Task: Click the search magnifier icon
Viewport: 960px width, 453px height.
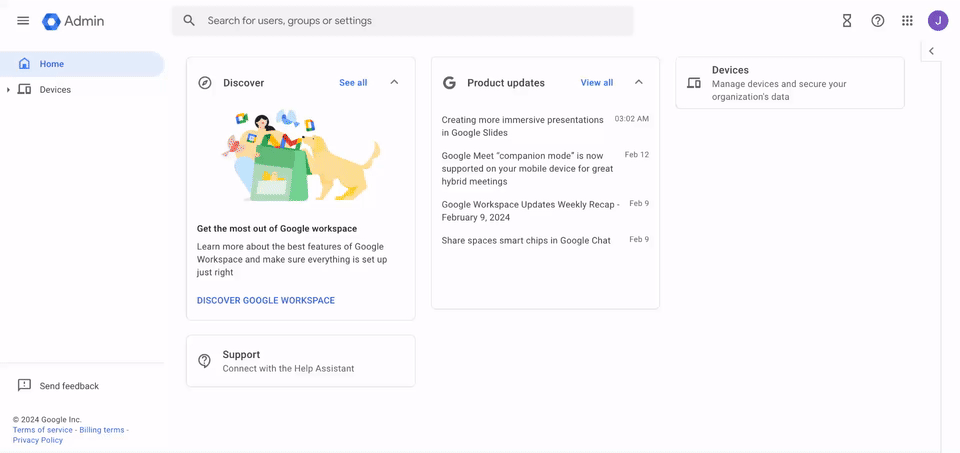Action: 189,21
